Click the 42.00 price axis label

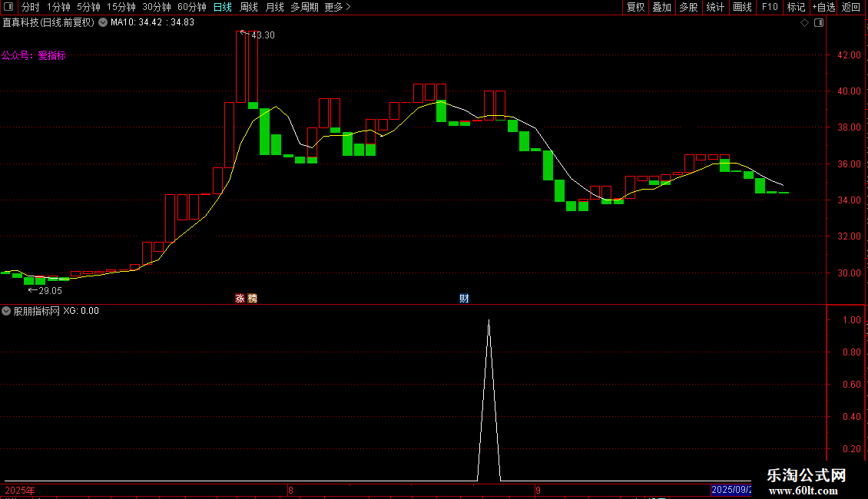tap(849, 55)
